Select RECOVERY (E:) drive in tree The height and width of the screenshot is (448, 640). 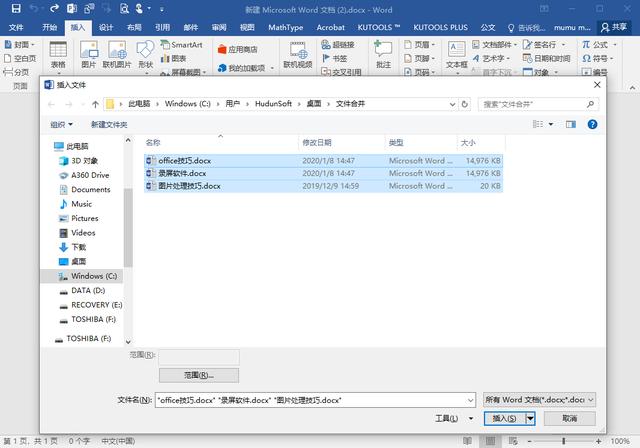tap(96, 305)
